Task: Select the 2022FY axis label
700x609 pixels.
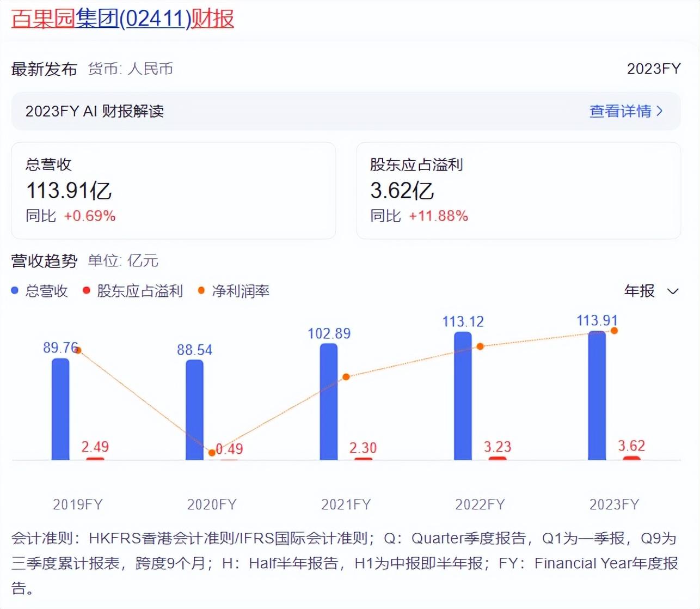Action: 480,504
